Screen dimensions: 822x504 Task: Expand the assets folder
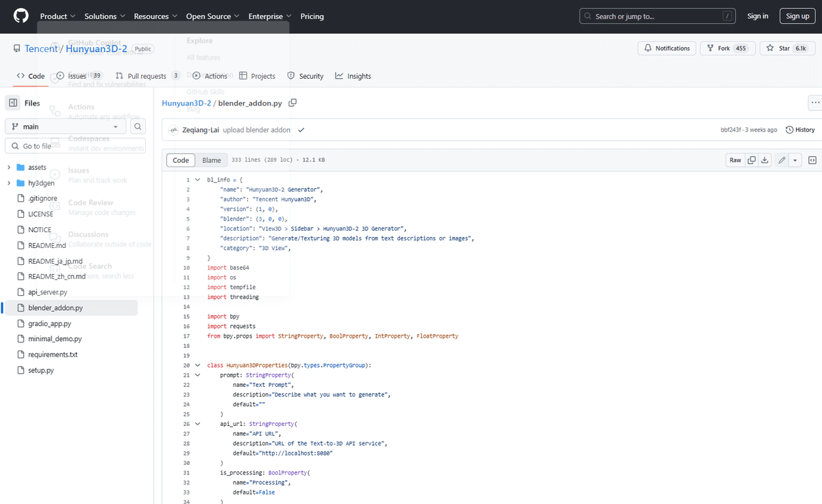click(9, 167)
